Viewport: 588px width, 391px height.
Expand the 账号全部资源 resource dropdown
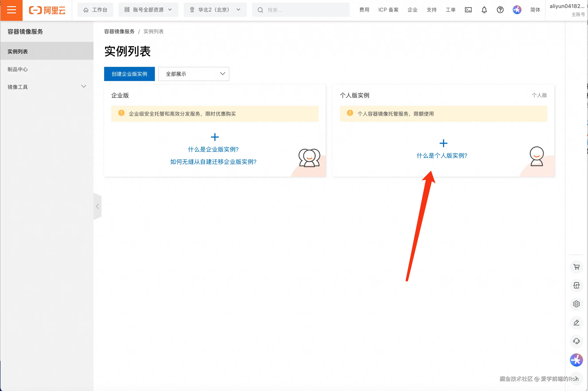coord(148,10)
